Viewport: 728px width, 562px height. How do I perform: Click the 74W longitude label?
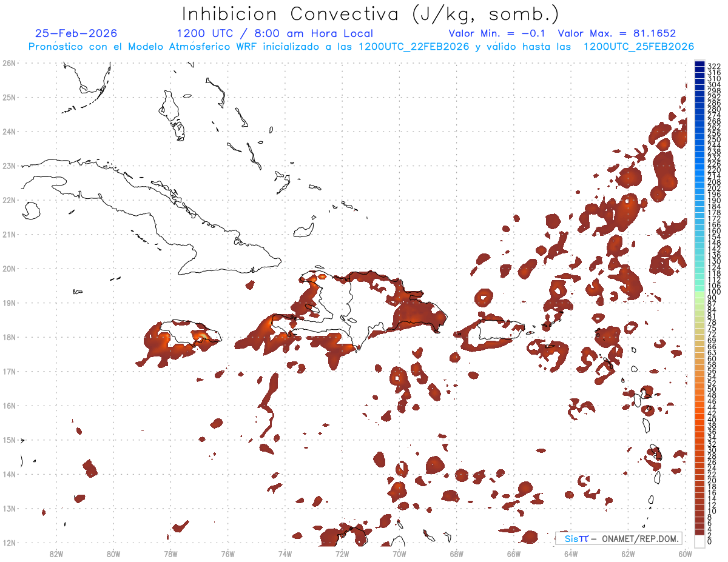tap(285, 554)
